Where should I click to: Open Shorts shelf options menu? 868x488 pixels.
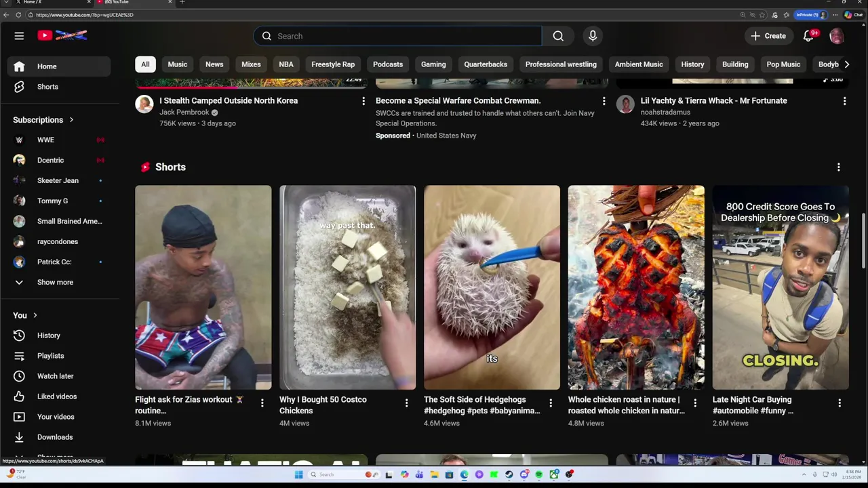pyautogui.click(x=839, y=167)
